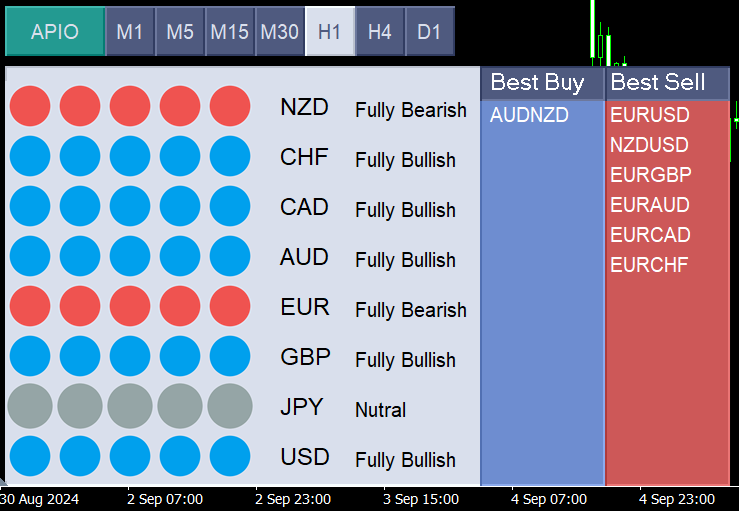739x511 pixels.
Task: Switch to the M1 timeframe tab
Action: [x=130, y=31]
